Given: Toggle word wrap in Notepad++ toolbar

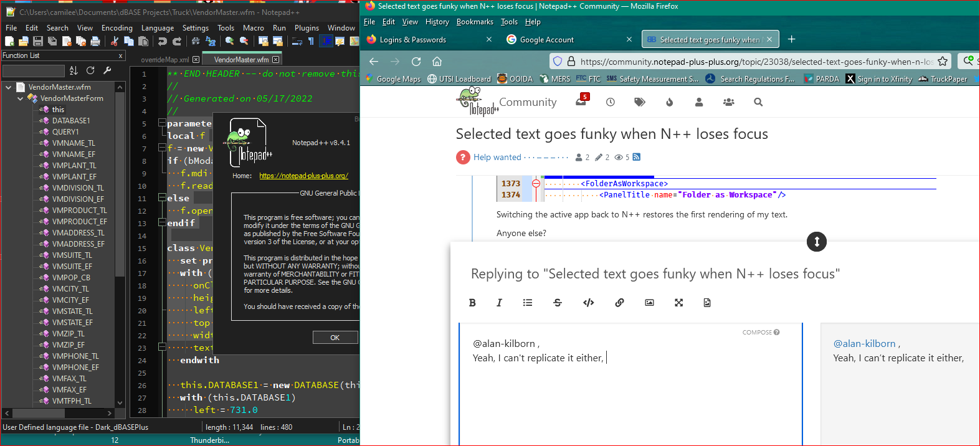Looking at the screenshot, I should tap(297, 41).
